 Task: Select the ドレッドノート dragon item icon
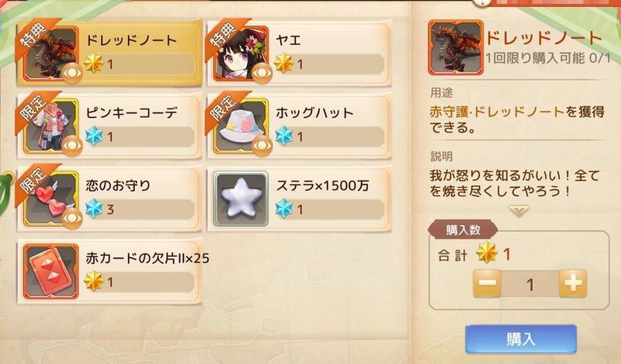click(50, 53)
